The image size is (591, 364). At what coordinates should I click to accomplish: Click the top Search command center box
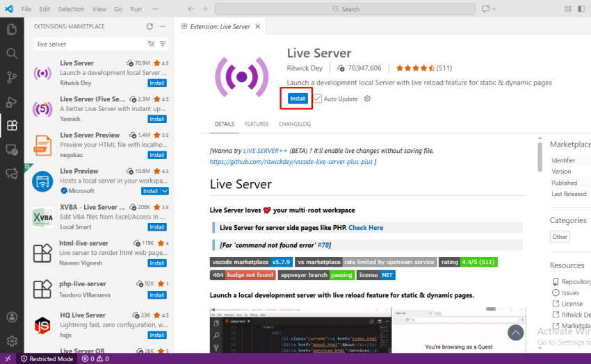(345, 9)
